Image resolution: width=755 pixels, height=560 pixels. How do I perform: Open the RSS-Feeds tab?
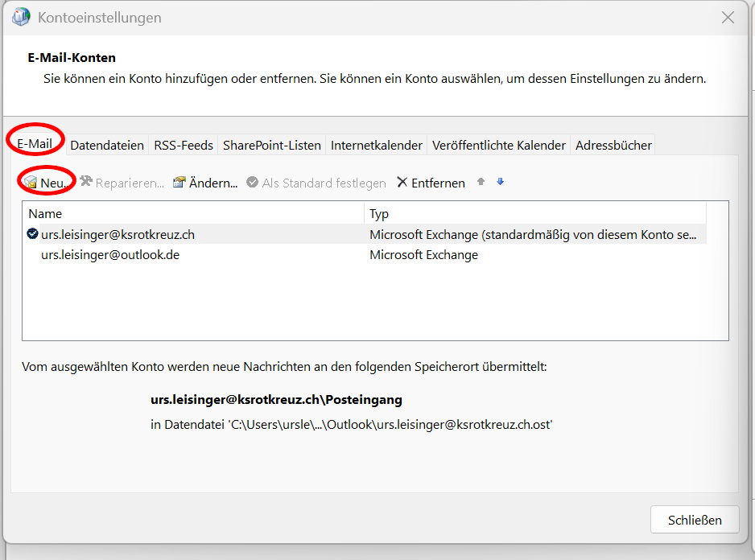click(184, 145)
